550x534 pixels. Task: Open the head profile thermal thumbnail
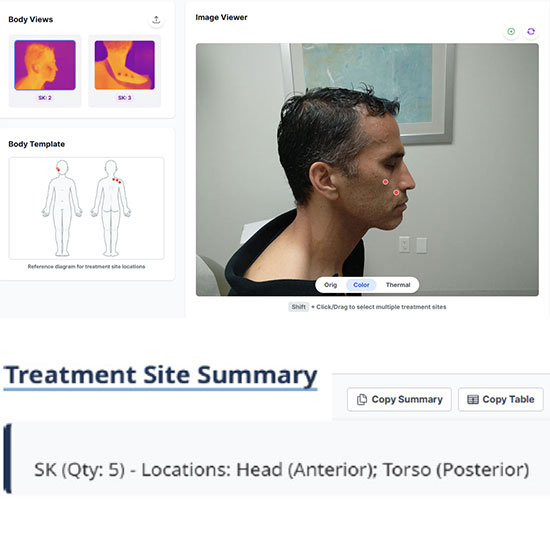pos(45,65)
